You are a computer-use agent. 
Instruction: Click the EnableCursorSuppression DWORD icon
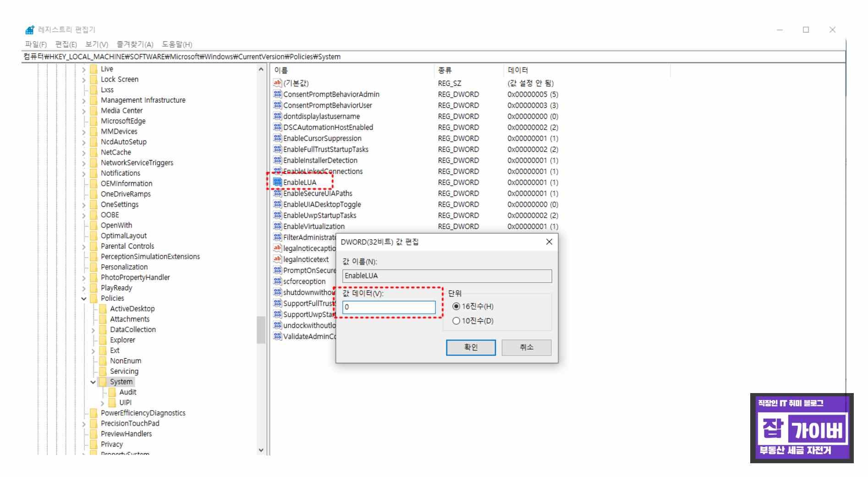point(277,138)
